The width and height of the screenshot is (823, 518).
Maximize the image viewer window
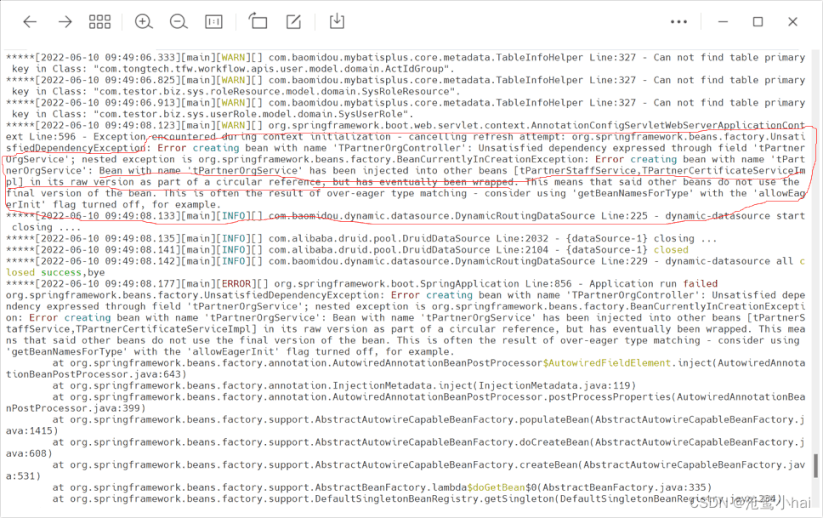(x=758, y=21)
